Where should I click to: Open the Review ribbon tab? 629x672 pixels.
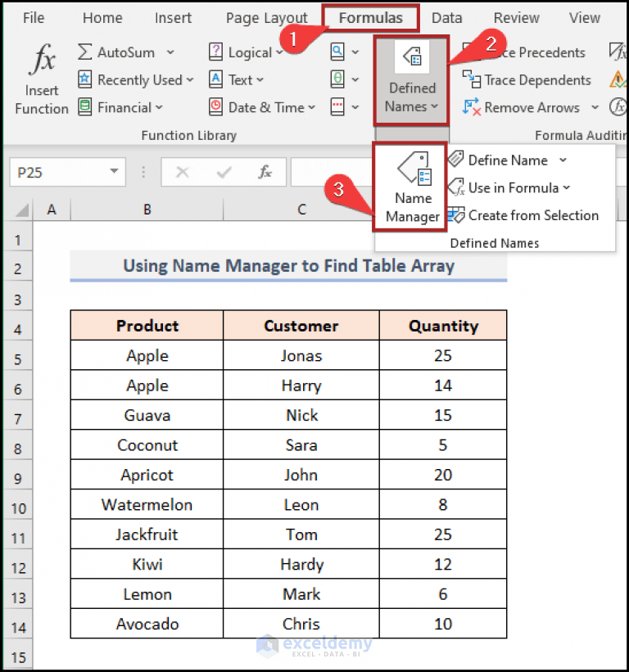tap(516, 17)
